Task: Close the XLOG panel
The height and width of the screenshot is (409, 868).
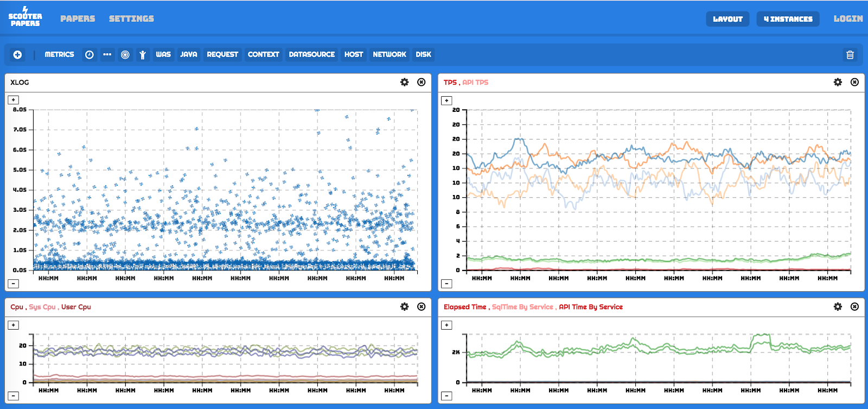Action: tap(422, 82)
